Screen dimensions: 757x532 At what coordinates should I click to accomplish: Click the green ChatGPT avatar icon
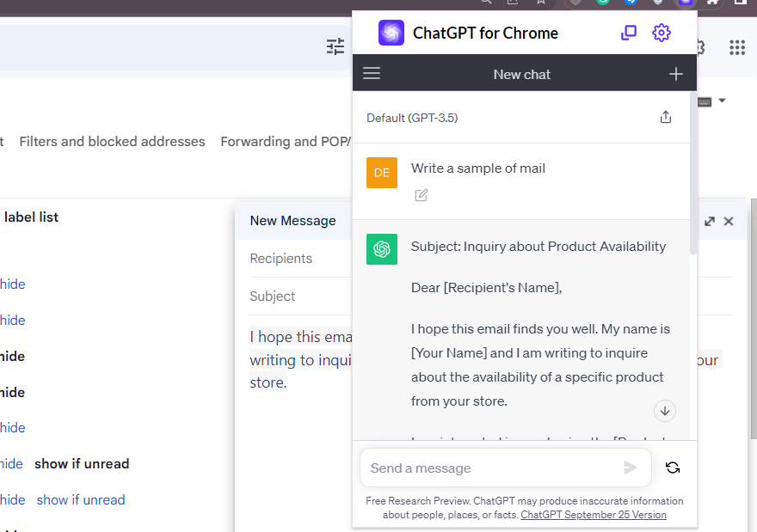click(382, 249)
